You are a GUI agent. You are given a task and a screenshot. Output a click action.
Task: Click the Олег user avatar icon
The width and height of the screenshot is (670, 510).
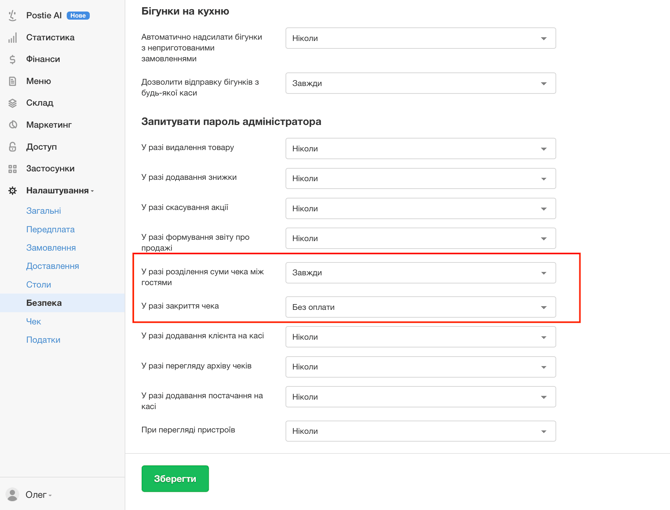(12, 495)
